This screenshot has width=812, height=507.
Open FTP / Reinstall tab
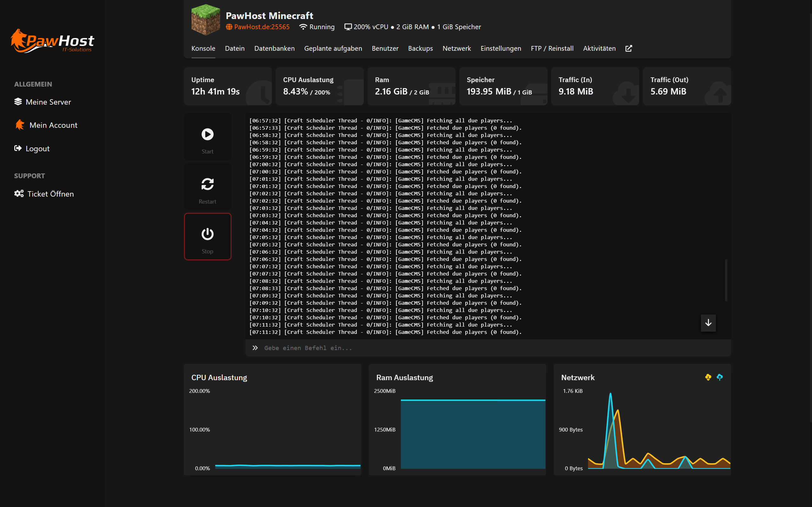pos(552,48)
